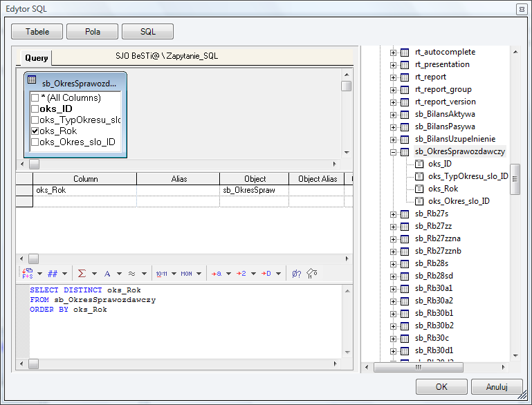The height and width of the screenshot is (405, 532).
Task: Click the Alias column header
Action: [x=178, y=179]
